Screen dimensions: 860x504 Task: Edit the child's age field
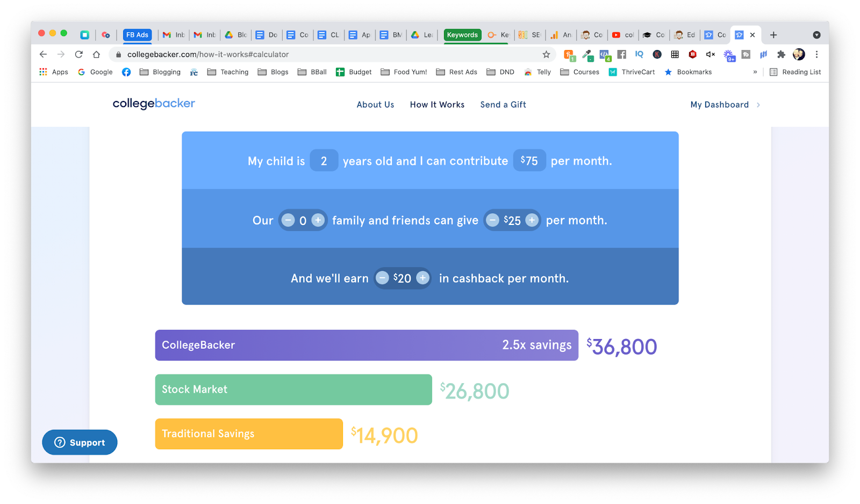(324, 161)
